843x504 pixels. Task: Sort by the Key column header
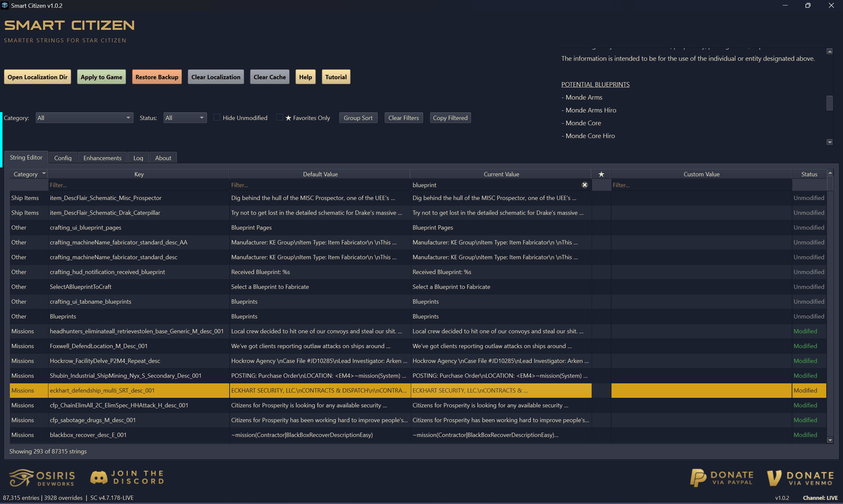pos(139,174)
